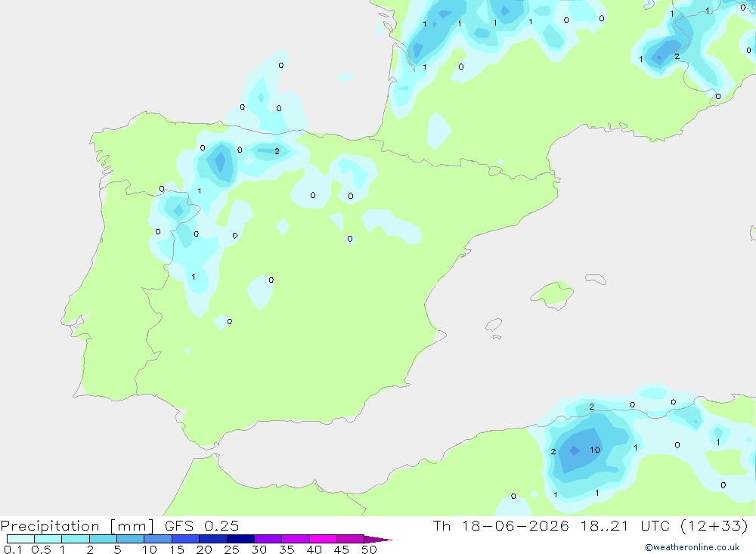Pick the 35–40 mm violet legend swatch
756x554 pixels.
[x=296, y=539]
